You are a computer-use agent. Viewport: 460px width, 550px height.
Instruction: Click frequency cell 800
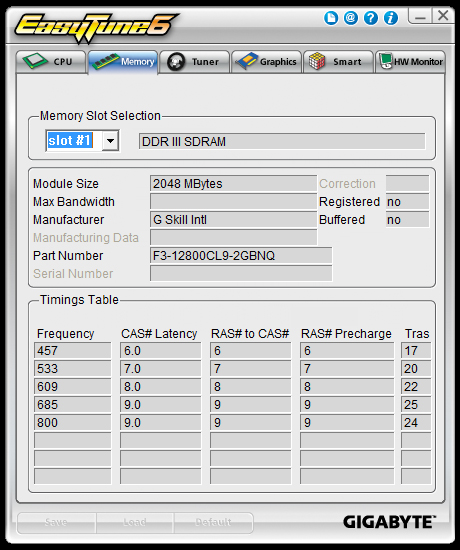coord(72,423)
